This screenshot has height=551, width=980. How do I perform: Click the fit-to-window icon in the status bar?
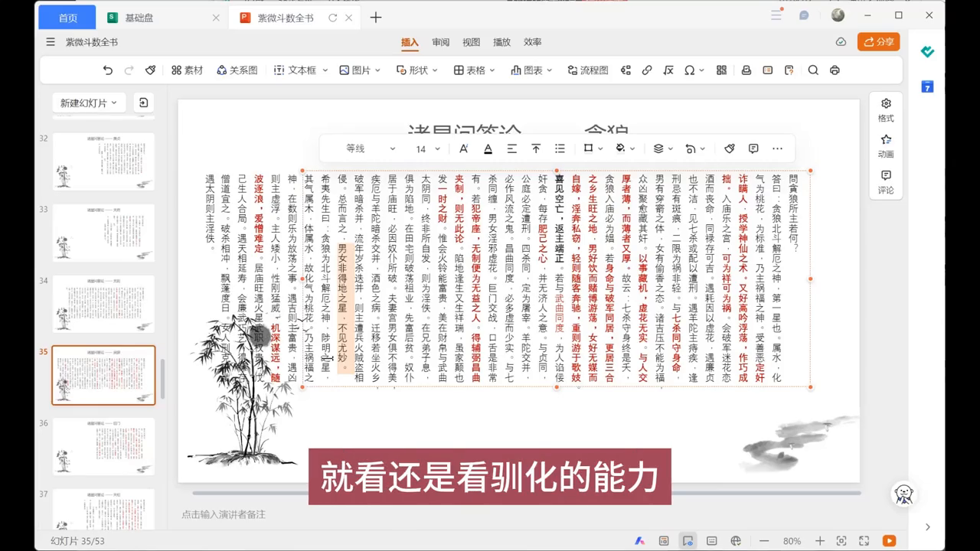tap(841, 541)
